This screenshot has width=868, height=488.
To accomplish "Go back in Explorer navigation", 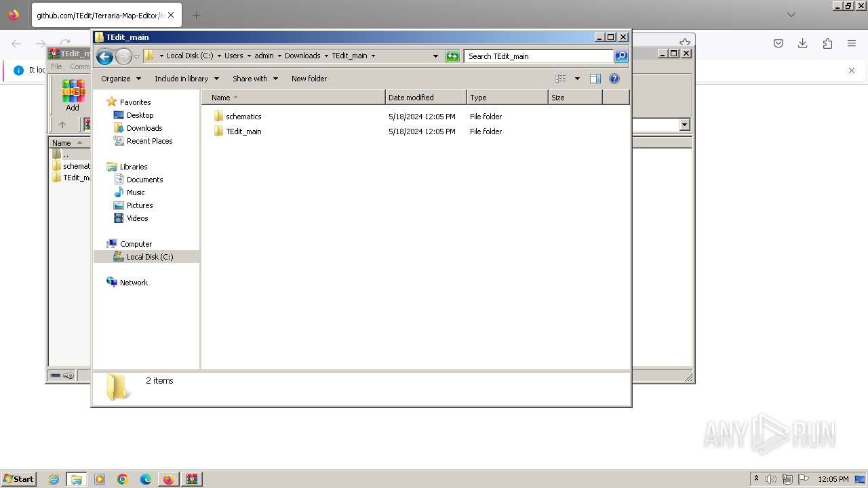I will coord(104,56).
